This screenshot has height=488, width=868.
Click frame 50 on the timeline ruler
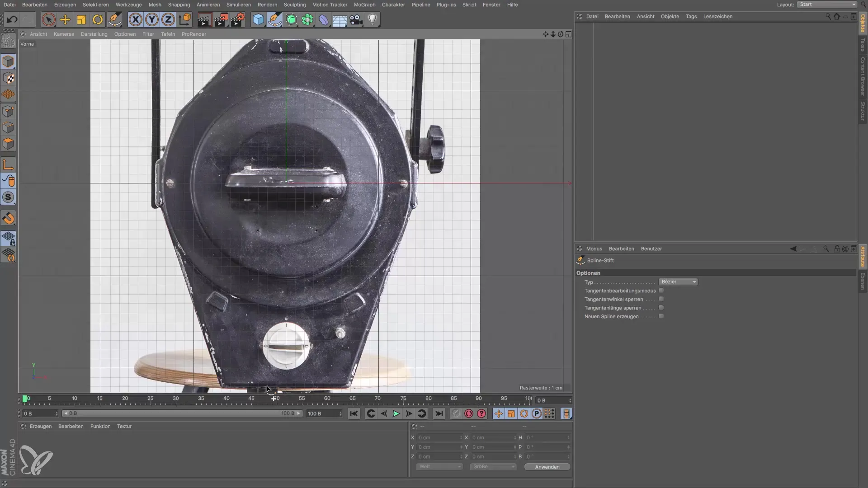(x=277, y=399)
